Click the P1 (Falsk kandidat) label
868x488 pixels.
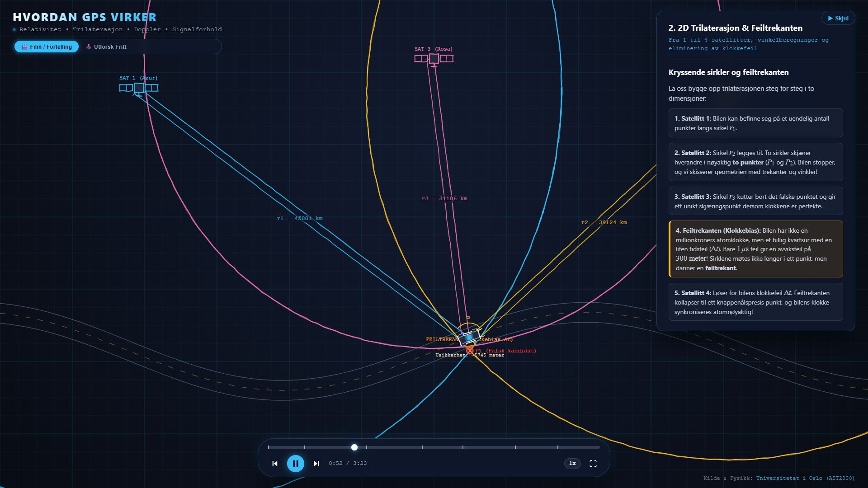click(x=506, y=351)
